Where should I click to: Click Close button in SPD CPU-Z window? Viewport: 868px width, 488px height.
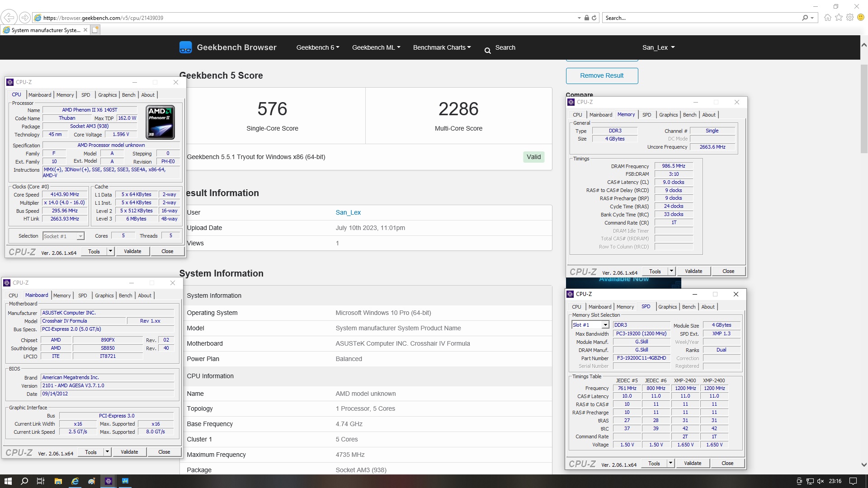727,463
